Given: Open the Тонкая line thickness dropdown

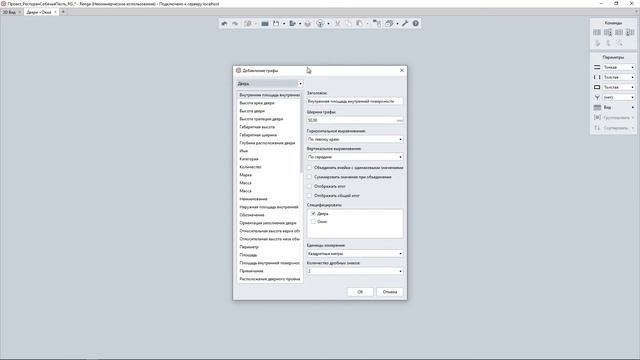Looking at the screenshot, I should click(x=619, y=67).
